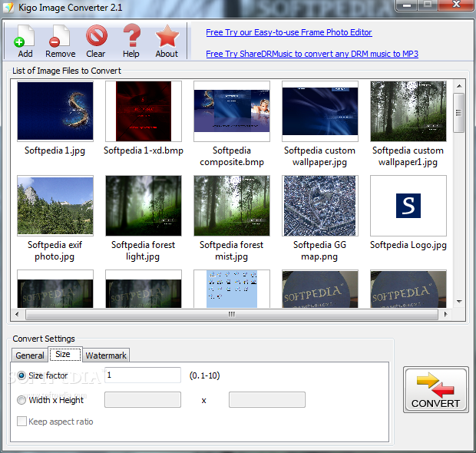This screenshot has width=476, height=453.
Task: Click the horizontal scrollbar thumb
Action: click(x=232, y=314)
